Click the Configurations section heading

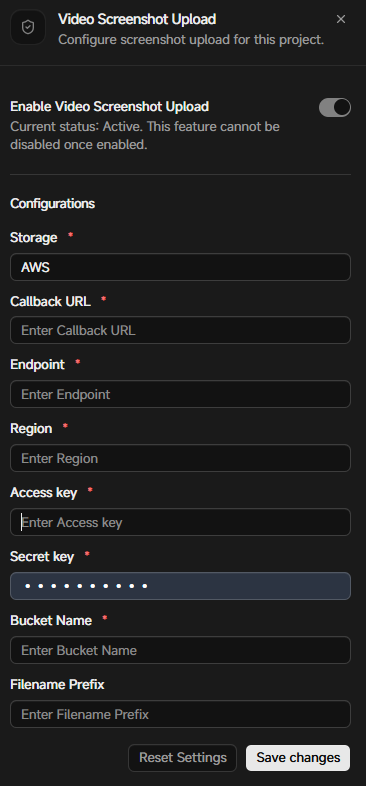(53, 204)
